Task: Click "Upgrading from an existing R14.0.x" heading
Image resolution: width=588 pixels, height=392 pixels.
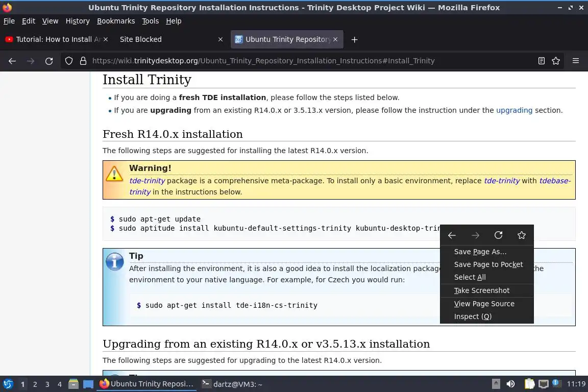Action: [266, 344]
